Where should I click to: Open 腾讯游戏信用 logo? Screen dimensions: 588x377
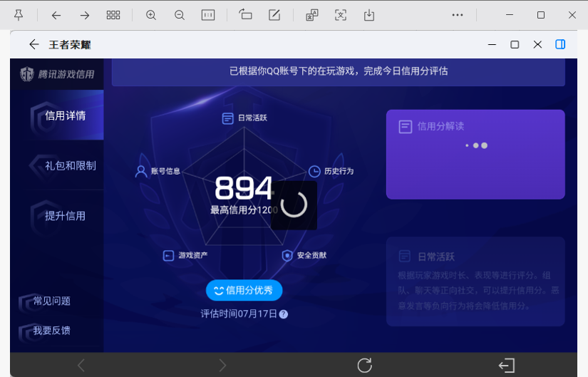tap(57, 74)
